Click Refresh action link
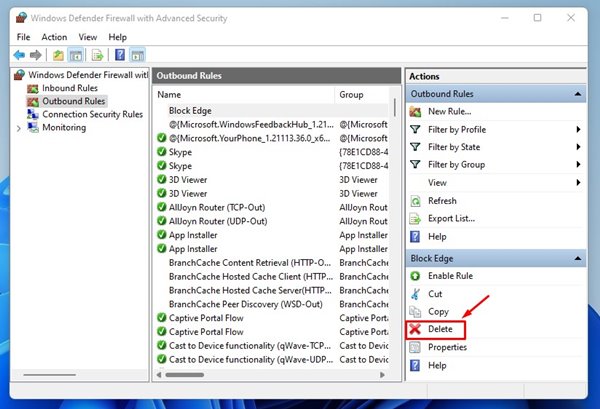 coord(442,200)
